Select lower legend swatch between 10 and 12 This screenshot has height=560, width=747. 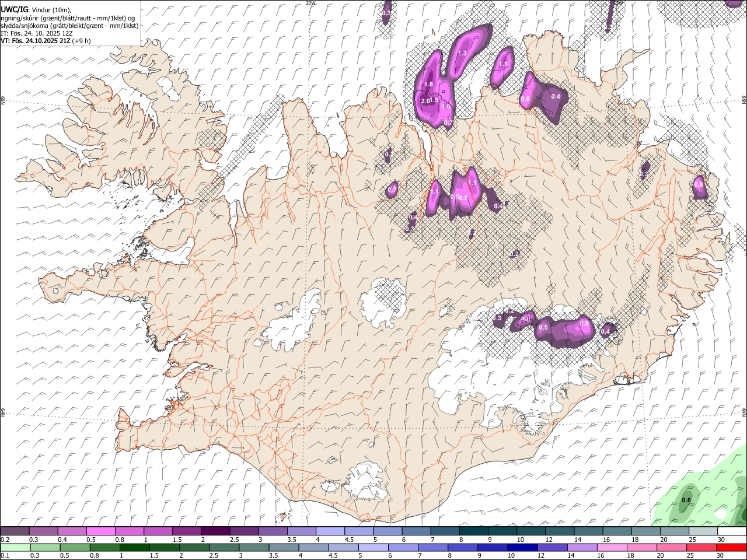click(x=522, y=547)
